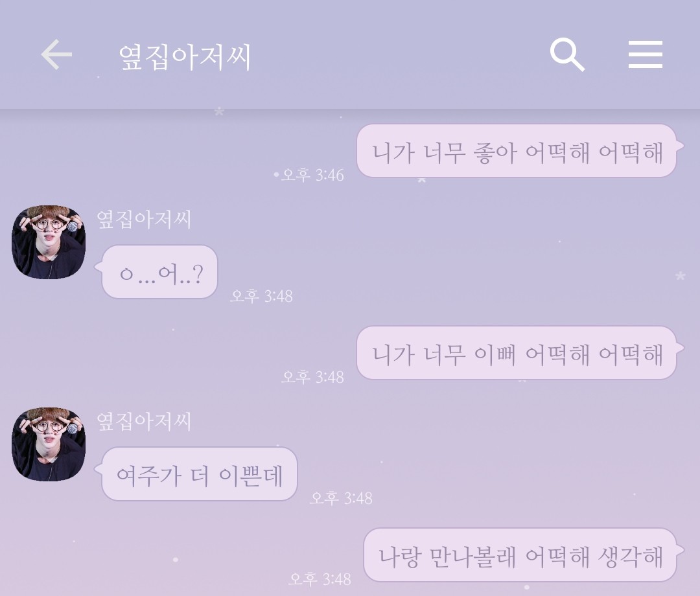The image size is (700, 596).
Task: Click the timestamp beside '니가 너무 이뻐' message
Action: coord(312,378)
